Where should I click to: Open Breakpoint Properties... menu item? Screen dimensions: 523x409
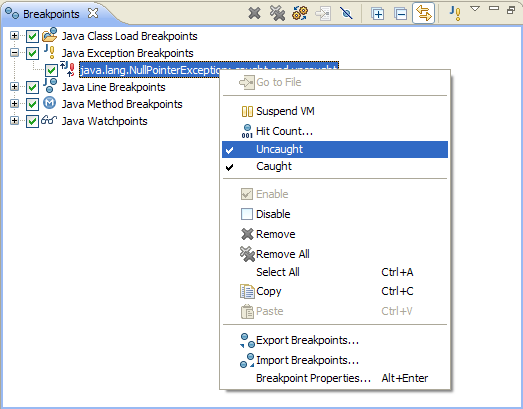pos(335,378)
